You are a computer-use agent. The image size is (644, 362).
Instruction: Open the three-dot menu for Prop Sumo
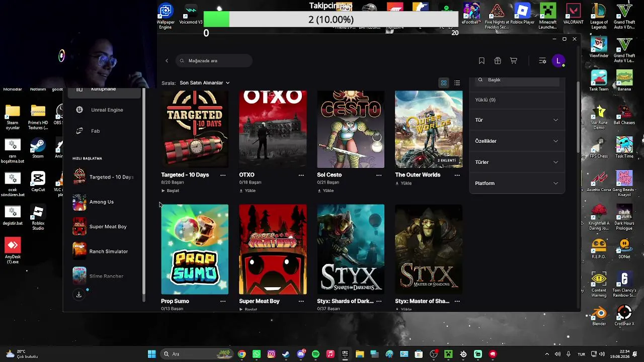pyautogui.click(x=223, y=302)
